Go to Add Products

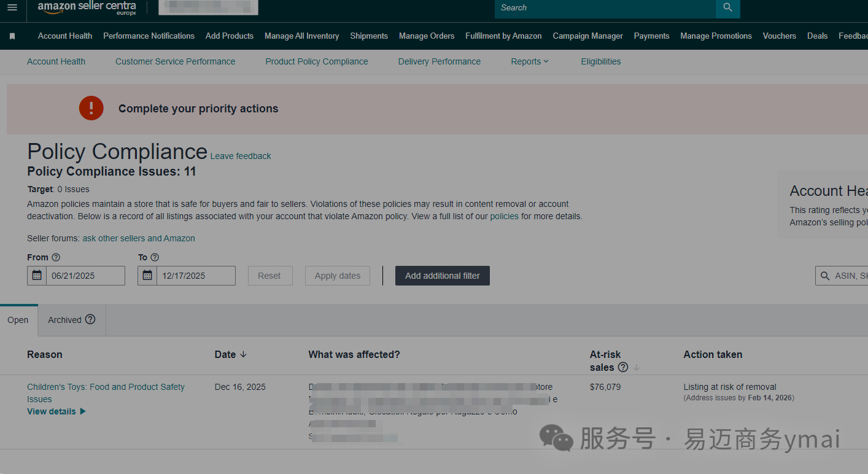click(x=230, y=36)
